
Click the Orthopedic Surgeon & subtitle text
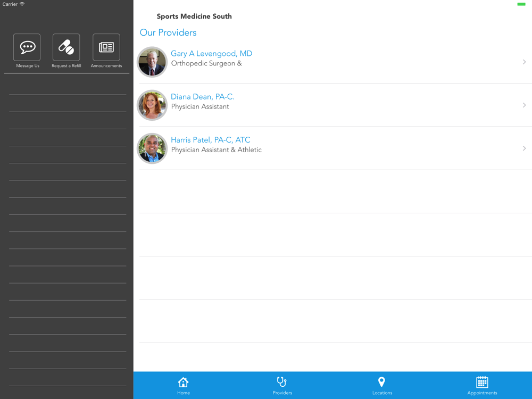206,63
